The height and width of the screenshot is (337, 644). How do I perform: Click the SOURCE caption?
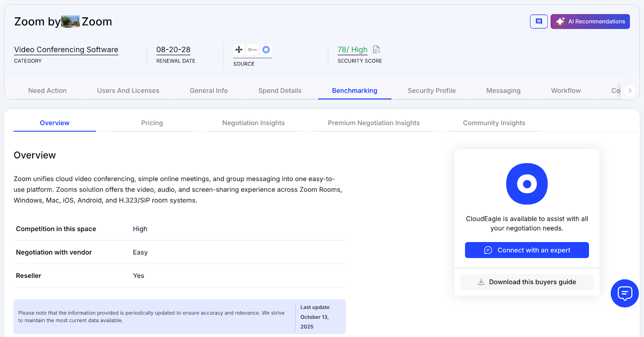[x=244, y=64]
